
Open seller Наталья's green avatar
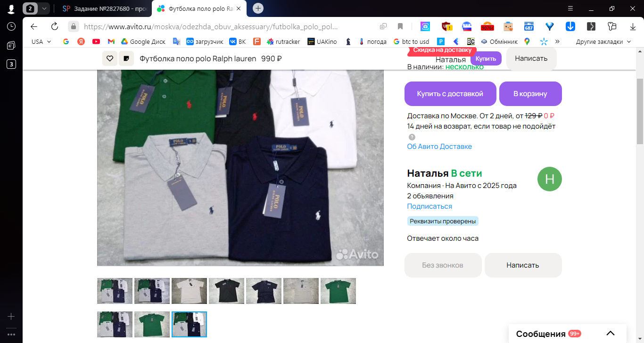pyautogui.click(x=550, y=179)
